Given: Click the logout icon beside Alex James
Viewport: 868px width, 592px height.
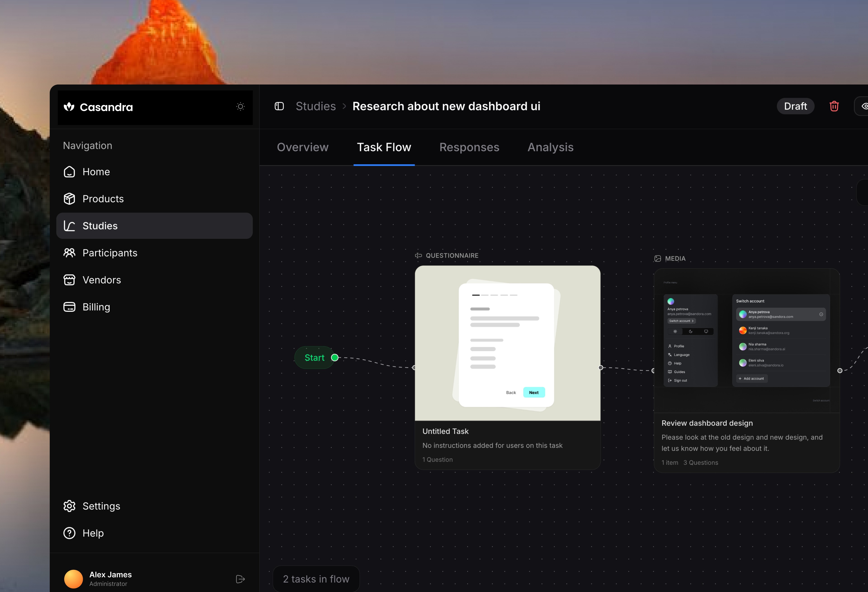Looking at the screenshot, I should click(x=240, y=579).
